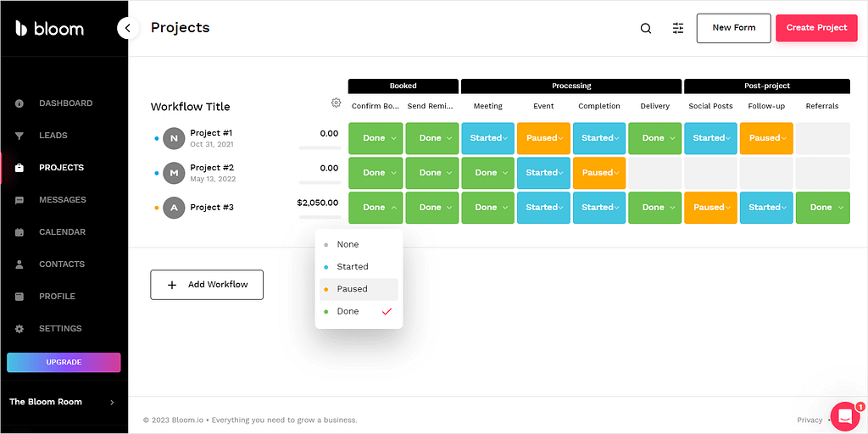Click empty Referrals cell for Project #1
This screenshot has width=868, height=434.
(822, 138)
